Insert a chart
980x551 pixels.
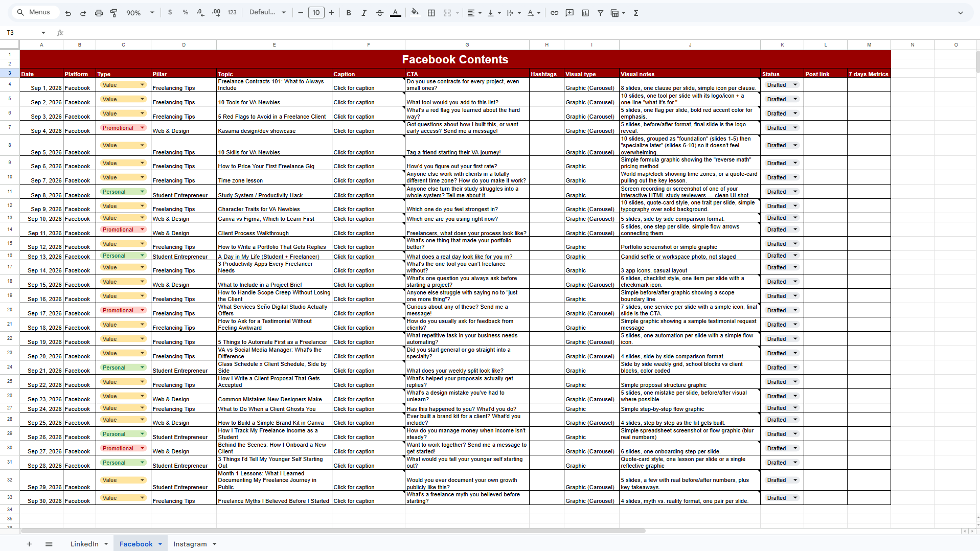pyautogui.click(x=585, y=13)
